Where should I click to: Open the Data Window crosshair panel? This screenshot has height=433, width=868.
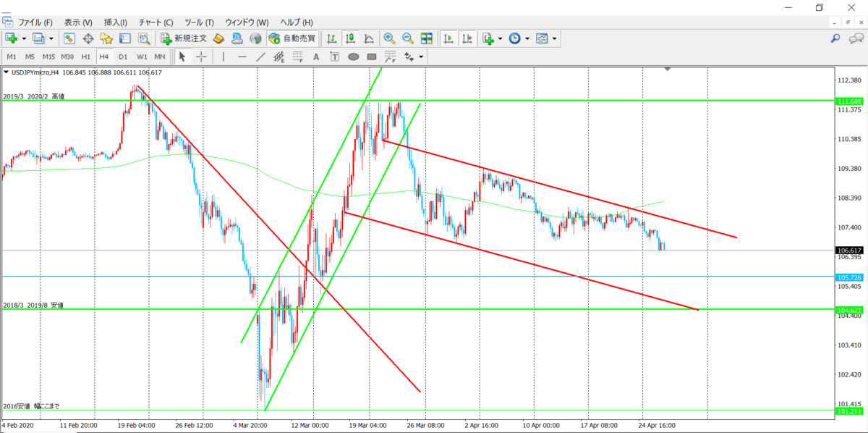click(88, 38)
